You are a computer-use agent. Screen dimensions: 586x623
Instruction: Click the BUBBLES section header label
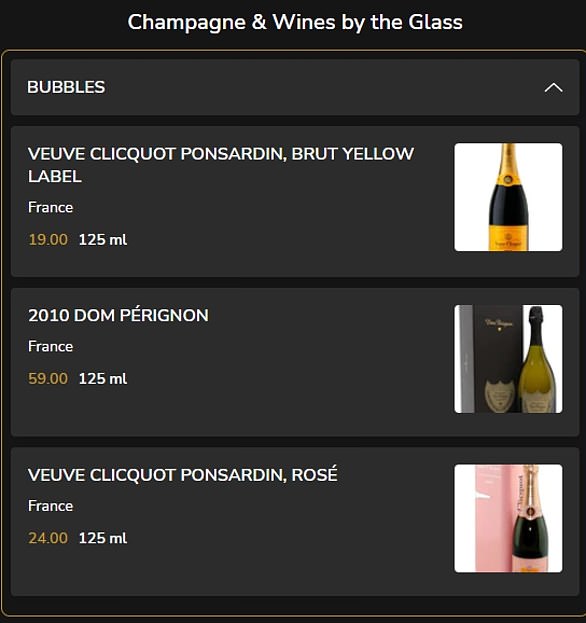pyautogui.click(x=66, y=87)
